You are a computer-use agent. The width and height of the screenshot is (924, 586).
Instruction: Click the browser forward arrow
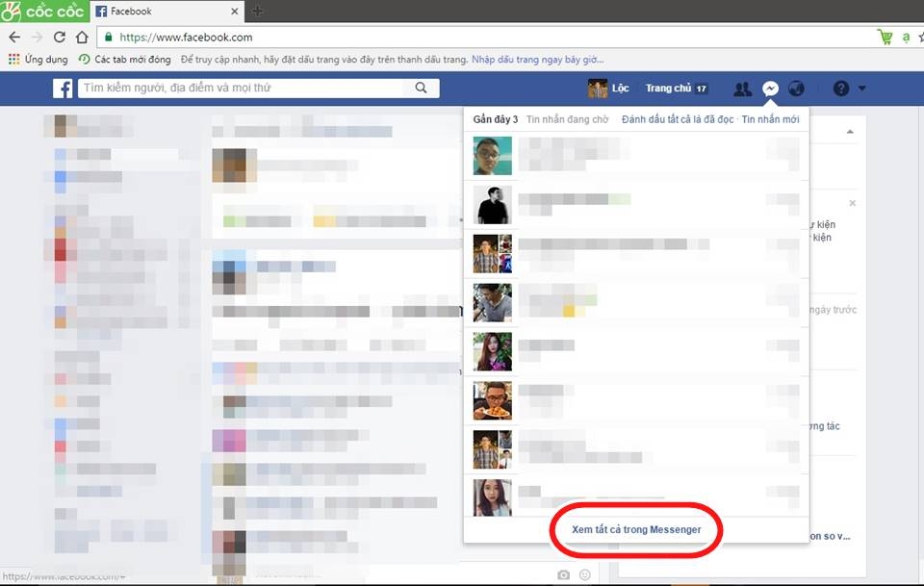click(x=37, y=38)
